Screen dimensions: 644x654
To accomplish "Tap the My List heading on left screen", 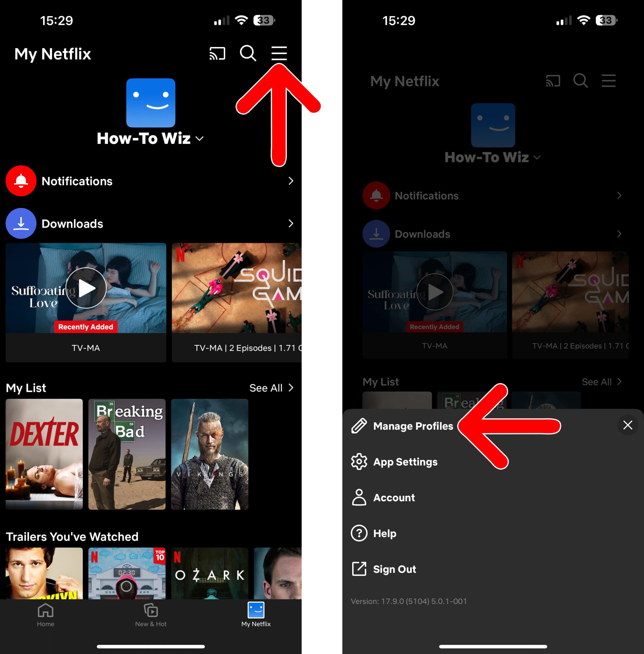I will (26, 388).
